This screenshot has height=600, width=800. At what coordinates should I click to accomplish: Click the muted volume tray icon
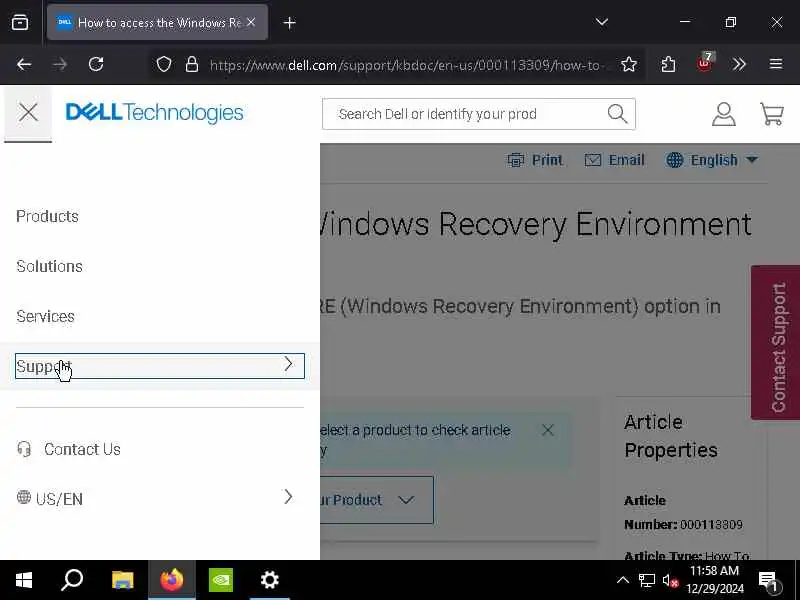[670, 580]
